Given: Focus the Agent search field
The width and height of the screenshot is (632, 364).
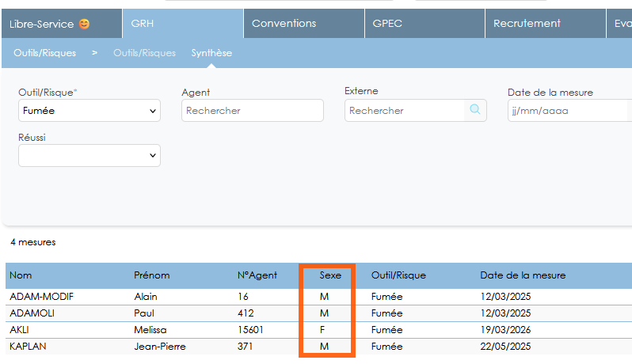Looking at the screenshot, I should click(x=253, y=110).
